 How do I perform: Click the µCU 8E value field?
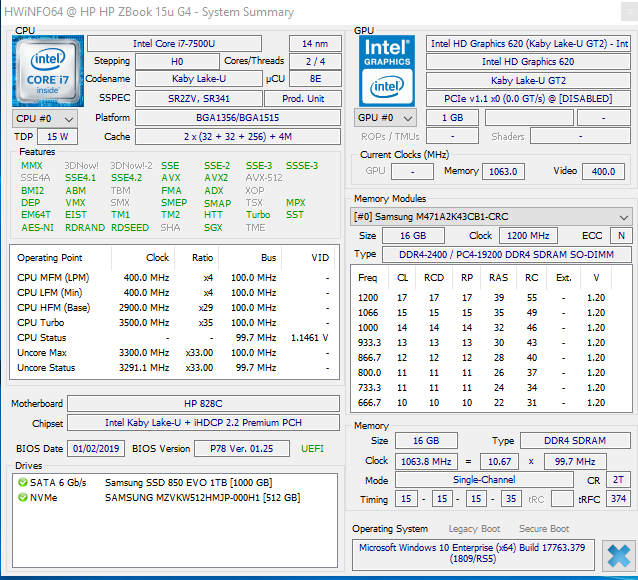[315, 79]
